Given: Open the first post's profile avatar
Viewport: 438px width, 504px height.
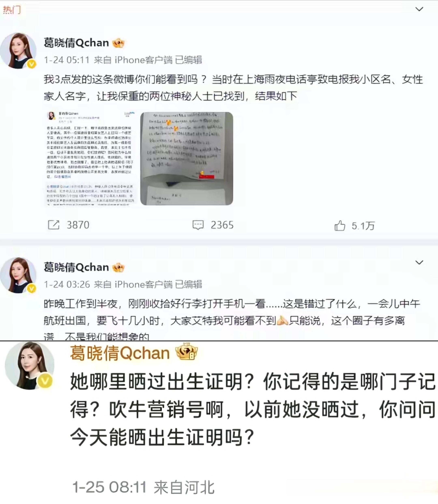Looking at the screenshot, I should click(18, 51).
